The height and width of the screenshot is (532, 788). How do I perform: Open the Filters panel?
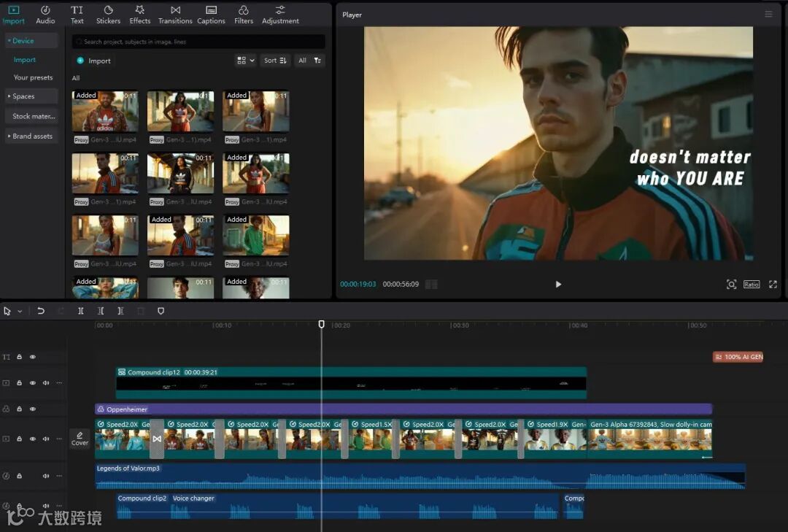(x=244, y=14)
